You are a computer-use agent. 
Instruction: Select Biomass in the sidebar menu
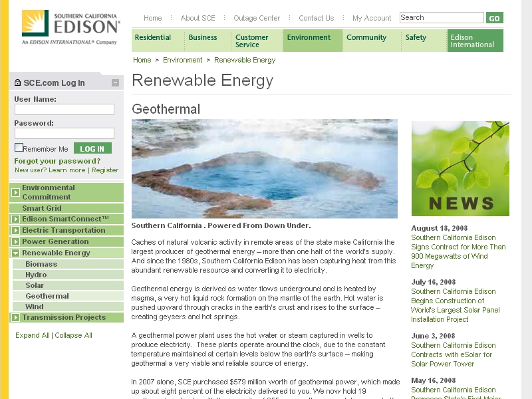[x=41, y=264]
